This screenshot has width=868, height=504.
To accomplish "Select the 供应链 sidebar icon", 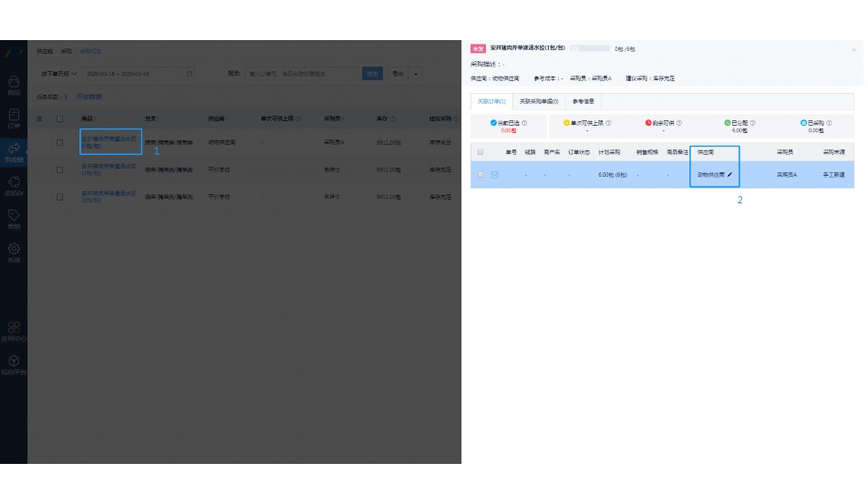I will [x=14, y=152].
